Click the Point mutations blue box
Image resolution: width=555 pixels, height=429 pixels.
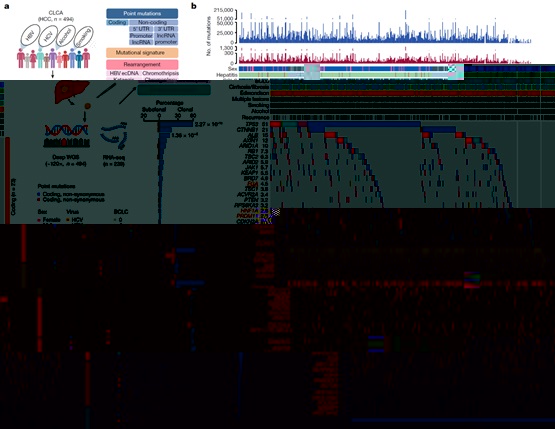click(142, 13)
